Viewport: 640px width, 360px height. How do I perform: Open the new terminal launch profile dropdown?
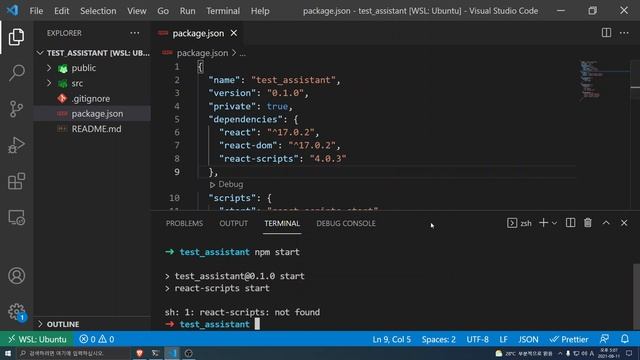tap(554, 223)
